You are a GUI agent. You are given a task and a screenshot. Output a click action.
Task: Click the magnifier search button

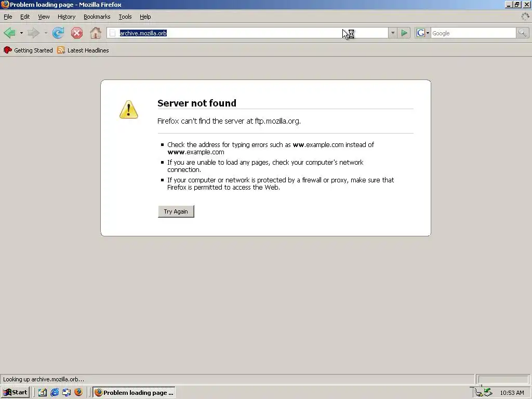pyautogui.click(x=522, y=33)
